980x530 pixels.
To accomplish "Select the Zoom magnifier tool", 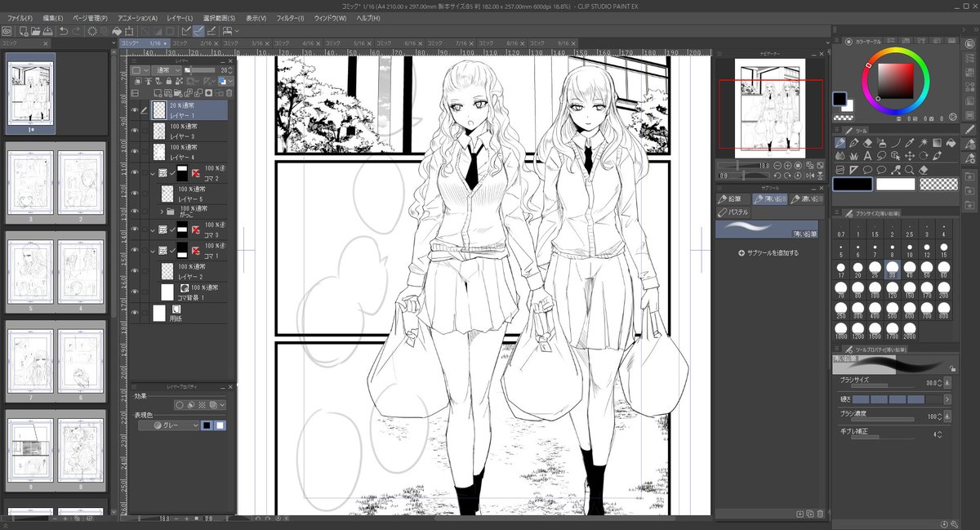I will coord(909,171).
